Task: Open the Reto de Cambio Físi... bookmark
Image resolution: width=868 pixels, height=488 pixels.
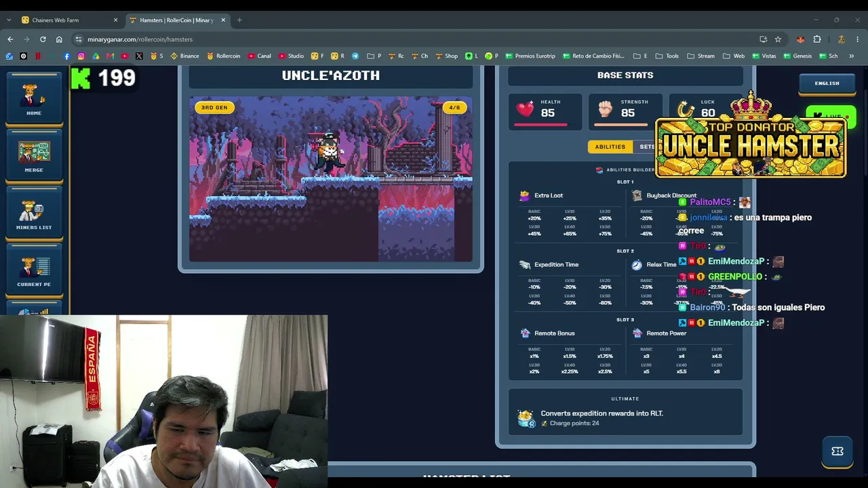Action: click(594, 56)
